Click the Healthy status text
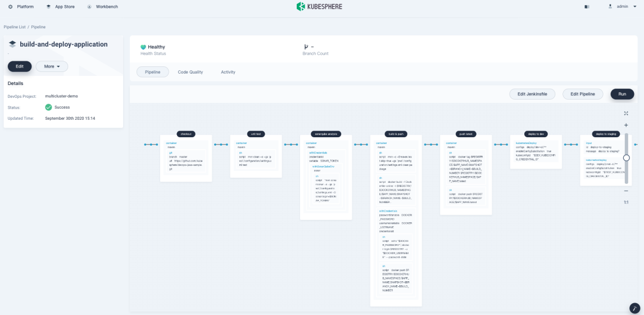644x315 pixels. tap(156, 47)
